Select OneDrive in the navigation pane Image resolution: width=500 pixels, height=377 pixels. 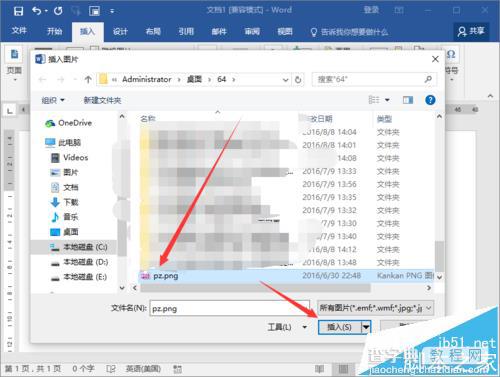click(69, 123)
